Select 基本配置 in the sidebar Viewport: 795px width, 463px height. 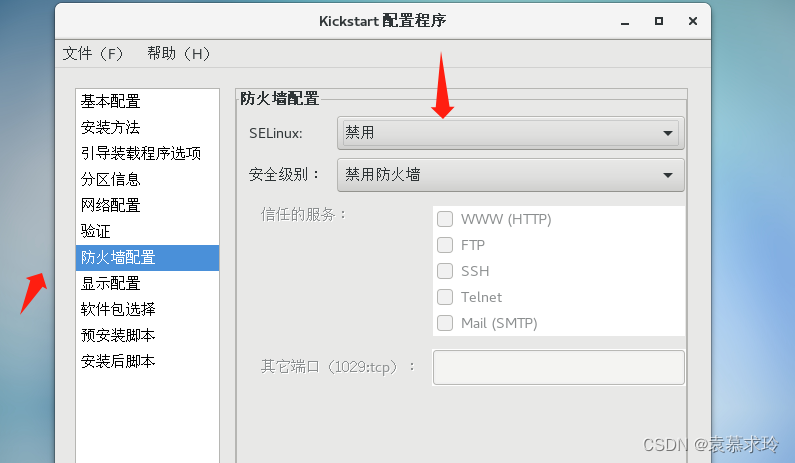tap(147, 101)
